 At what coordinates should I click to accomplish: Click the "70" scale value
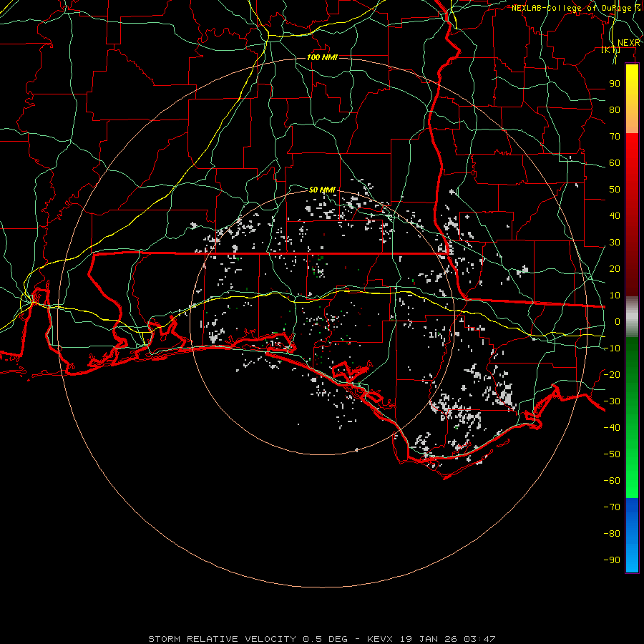tap(615, 137)
